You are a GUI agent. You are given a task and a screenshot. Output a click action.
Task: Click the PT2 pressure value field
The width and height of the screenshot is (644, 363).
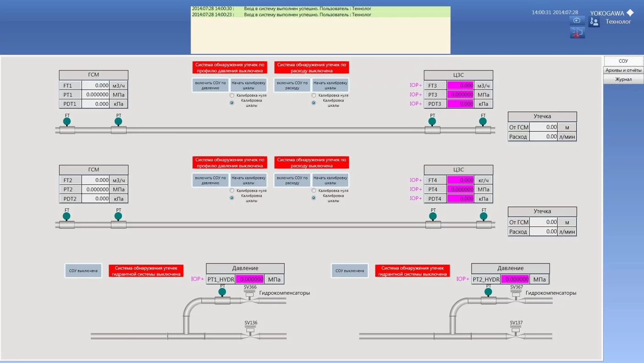click(x=96, y=189)
